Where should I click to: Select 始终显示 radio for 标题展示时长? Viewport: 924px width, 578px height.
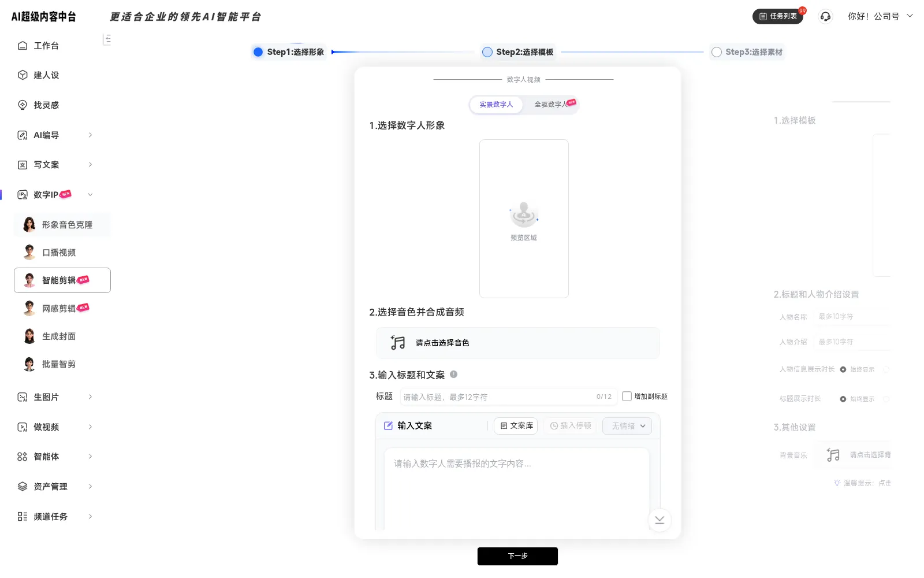coord(843,399)
